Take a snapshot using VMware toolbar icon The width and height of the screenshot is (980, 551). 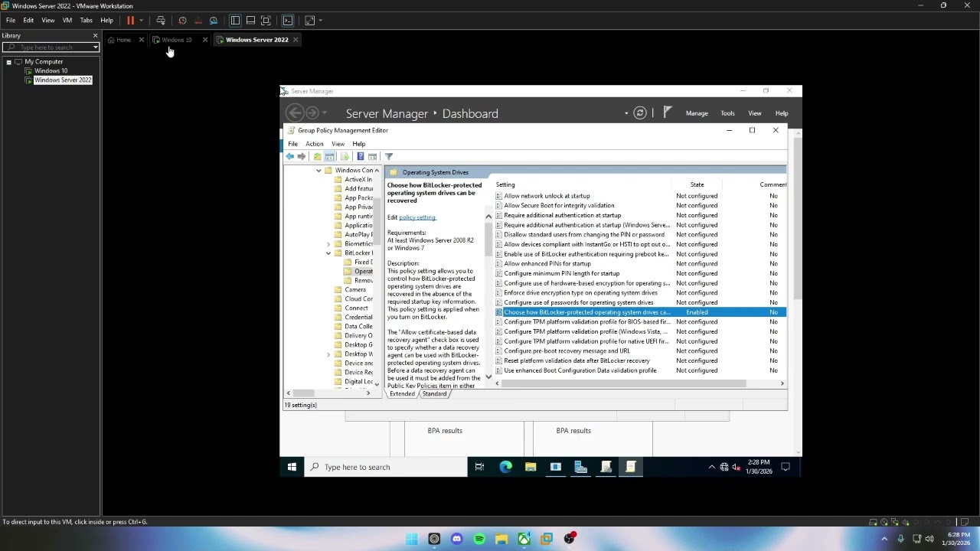[182, 21]
